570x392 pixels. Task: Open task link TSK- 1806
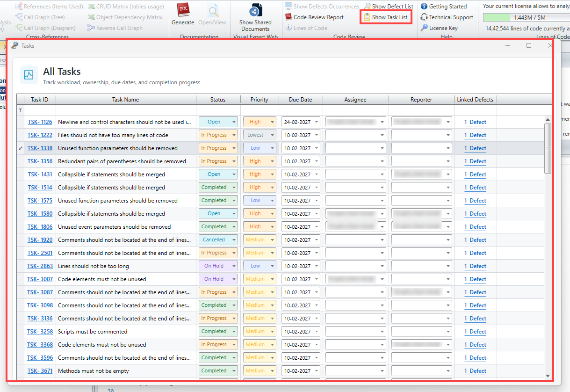coord(40,227)
